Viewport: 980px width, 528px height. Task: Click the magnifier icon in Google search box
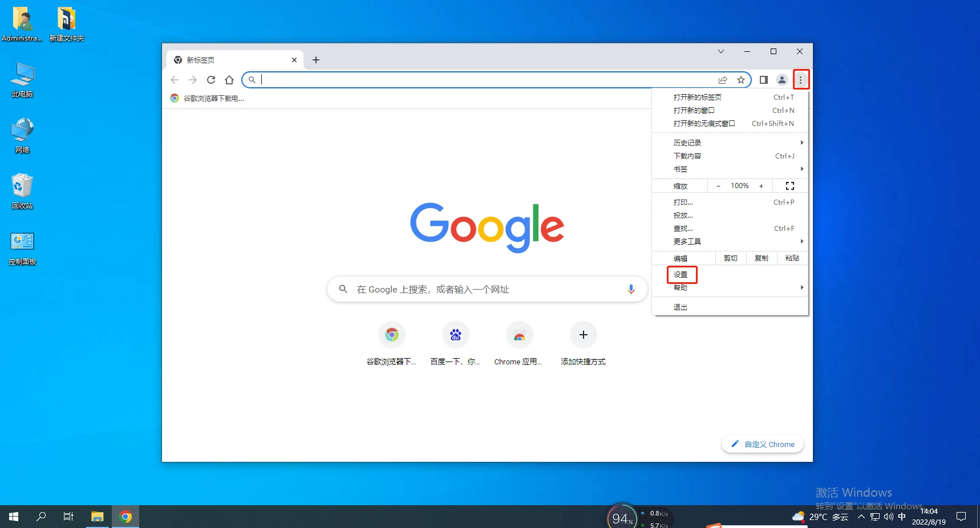(x=343, y=289)
